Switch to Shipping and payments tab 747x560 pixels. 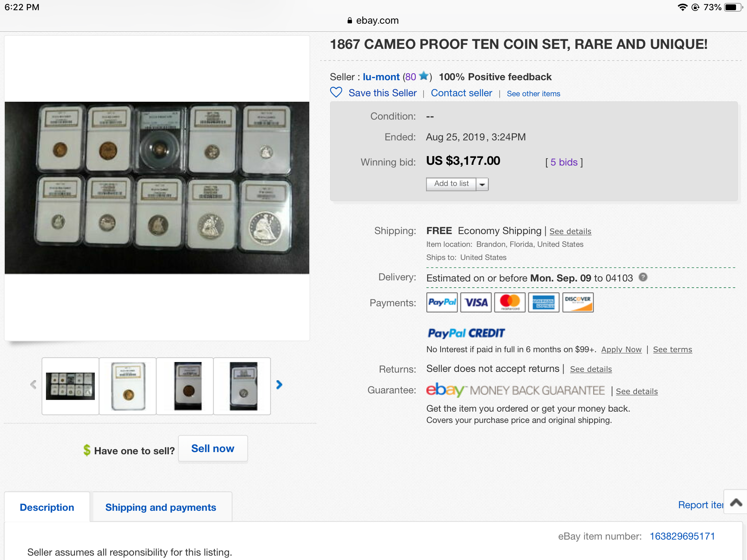pos(161,507)
